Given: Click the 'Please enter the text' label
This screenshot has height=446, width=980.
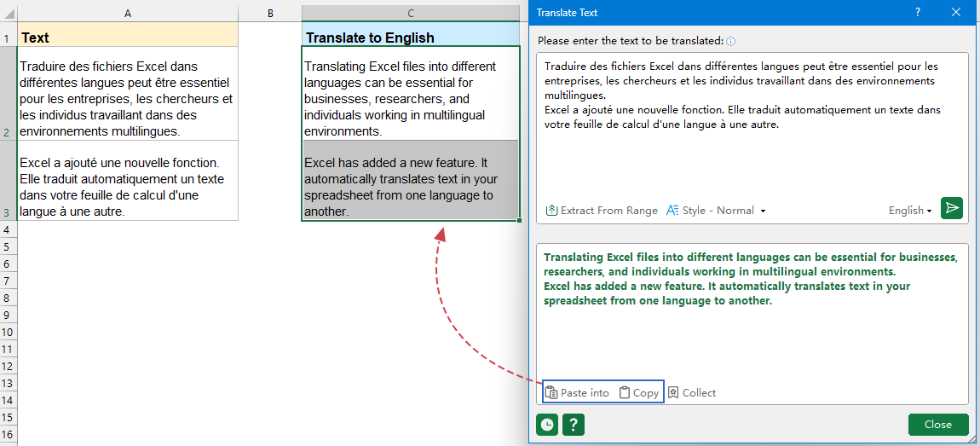Looking at the screenshot, I should point(630,41).
